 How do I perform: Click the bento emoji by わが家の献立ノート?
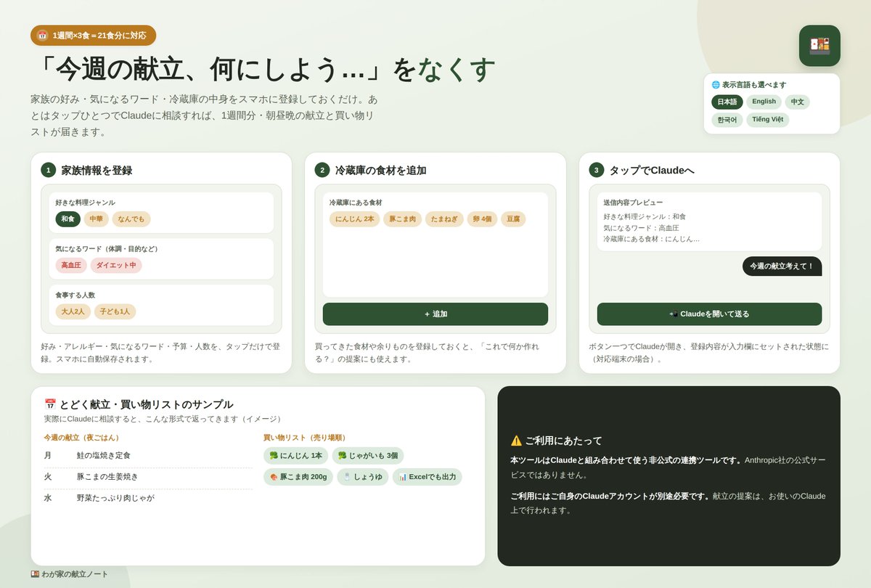click(x=35, y=574)
